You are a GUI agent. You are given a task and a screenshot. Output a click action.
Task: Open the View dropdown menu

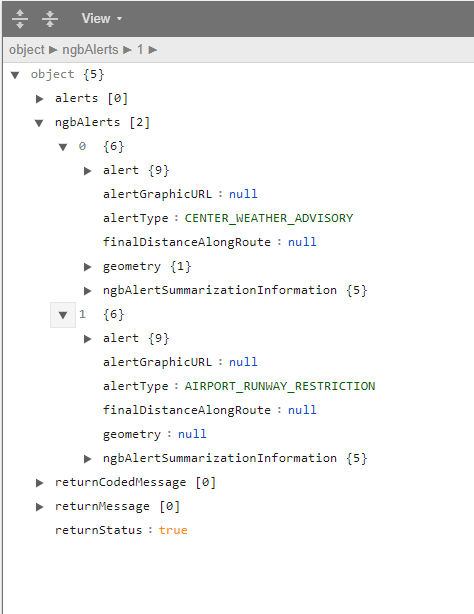pyautogui.click(x=101, y=18)
